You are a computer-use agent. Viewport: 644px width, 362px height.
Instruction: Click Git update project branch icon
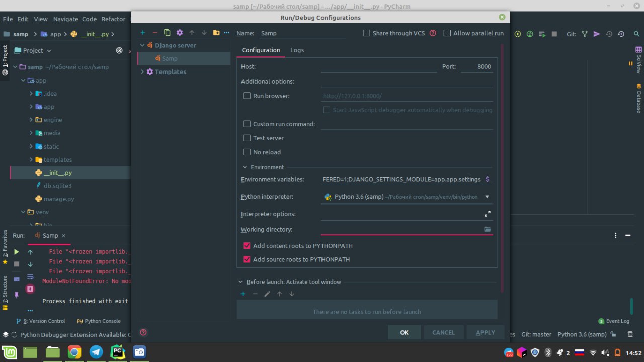[x=584, y=34]
